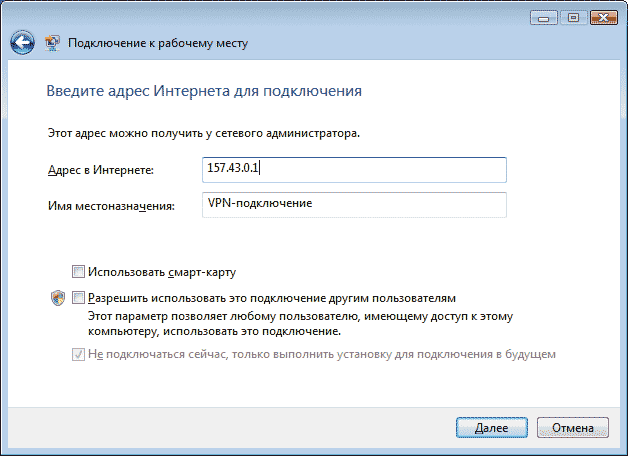This screenshot has width=628, height=456.
Task: Click the "Разрешить использовать это подключение" label
Action: click(x=272, y=298)
